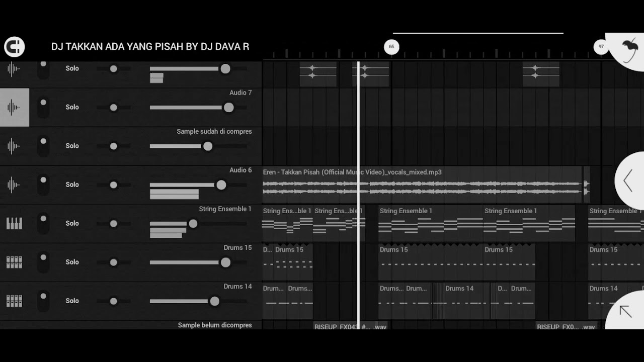Solo the Audio 7 track
This screenshot has height=362, width=644.
(x=72, y=107)
